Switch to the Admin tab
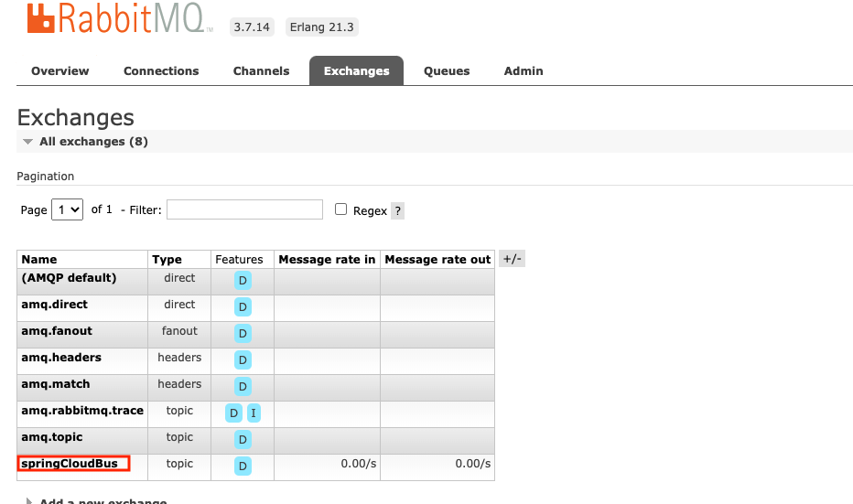This screenshot has height=504, width=853. click(x=524, y=71)
